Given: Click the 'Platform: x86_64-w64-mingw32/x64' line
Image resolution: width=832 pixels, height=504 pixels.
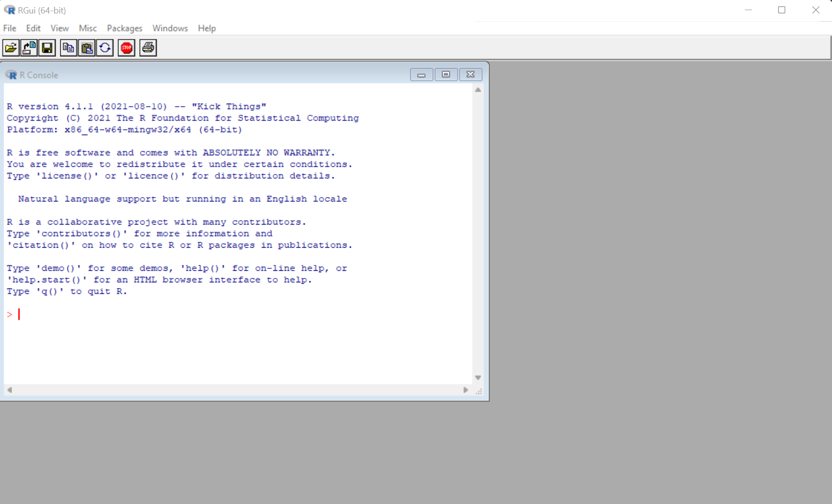Looking at the screenshot, I should (125, 130).
